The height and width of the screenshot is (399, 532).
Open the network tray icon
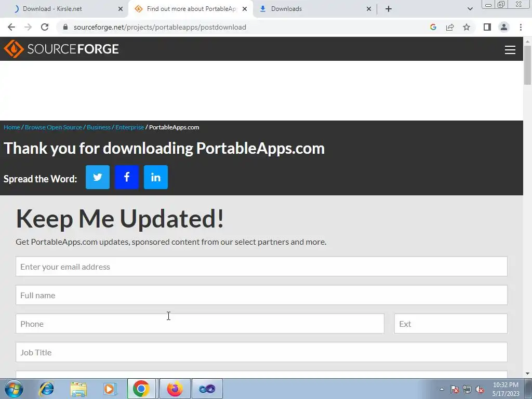pos(467,389)
